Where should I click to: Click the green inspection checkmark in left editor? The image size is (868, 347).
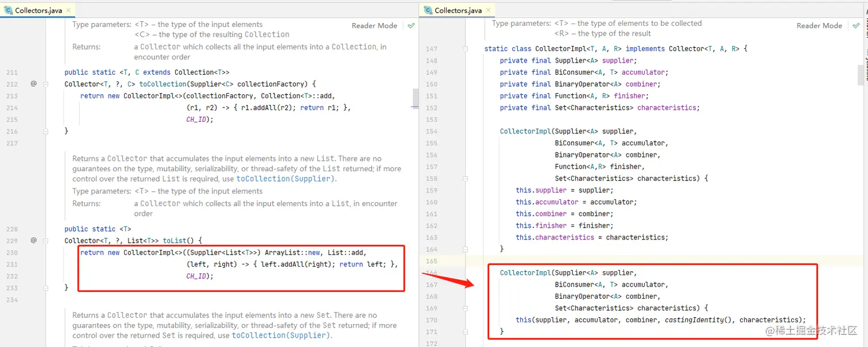click(411, 26)
